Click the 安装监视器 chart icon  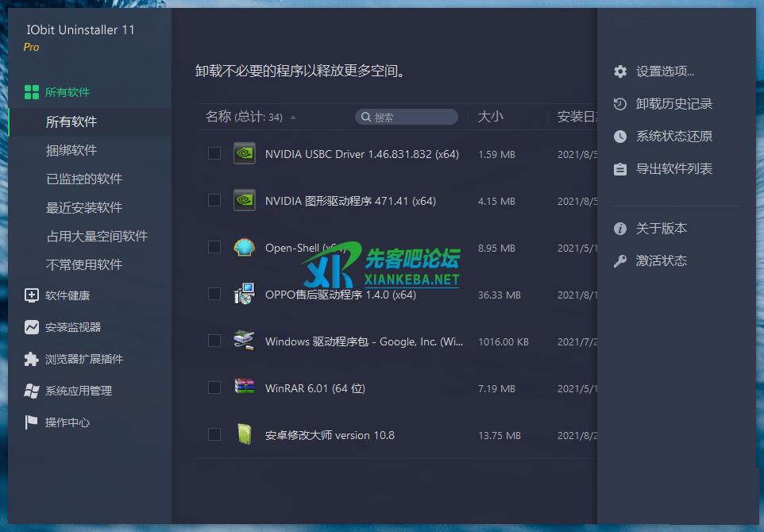pos(31,327)
